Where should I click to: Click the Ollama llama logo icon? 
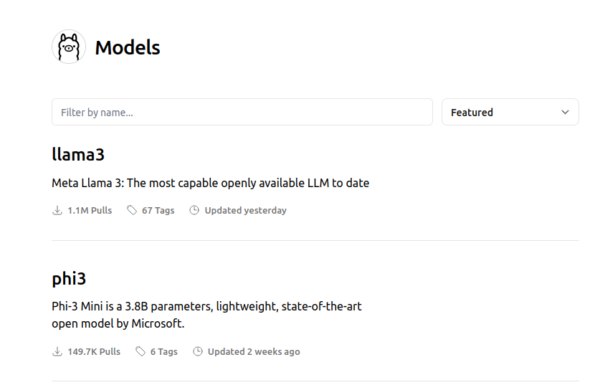[68, 47]
